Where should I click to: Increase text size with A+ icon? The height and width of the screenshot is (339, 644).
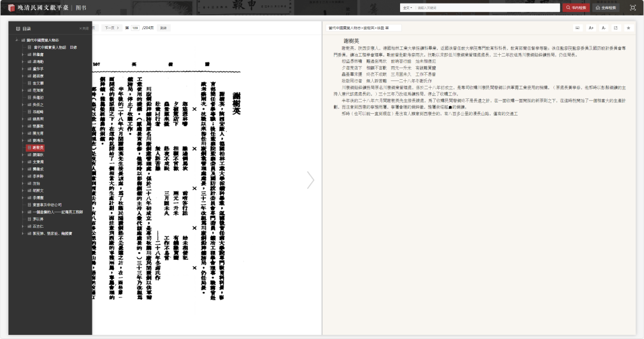point(591,28)
